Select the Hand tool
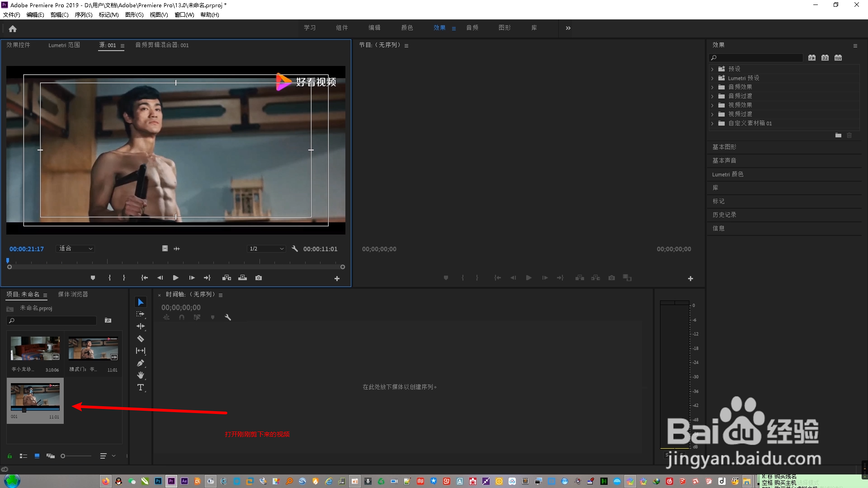868x488 pixels. [141, 375]
